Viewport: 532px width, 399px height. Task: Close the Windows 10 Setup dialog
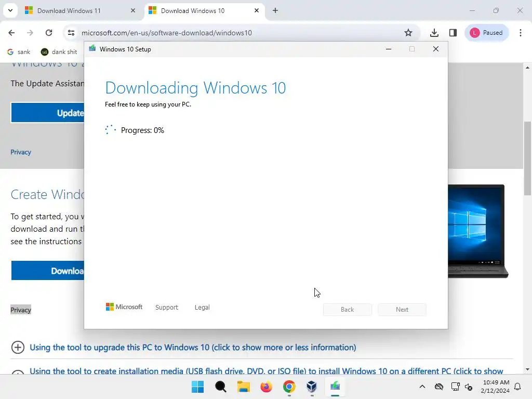[436, 49]
